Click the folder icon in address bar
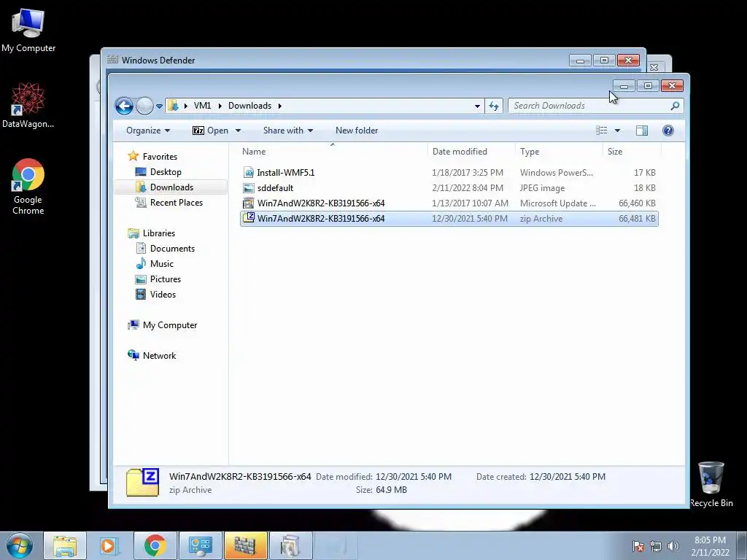Screen dimensions: 747x560 (x=174, y=106)
